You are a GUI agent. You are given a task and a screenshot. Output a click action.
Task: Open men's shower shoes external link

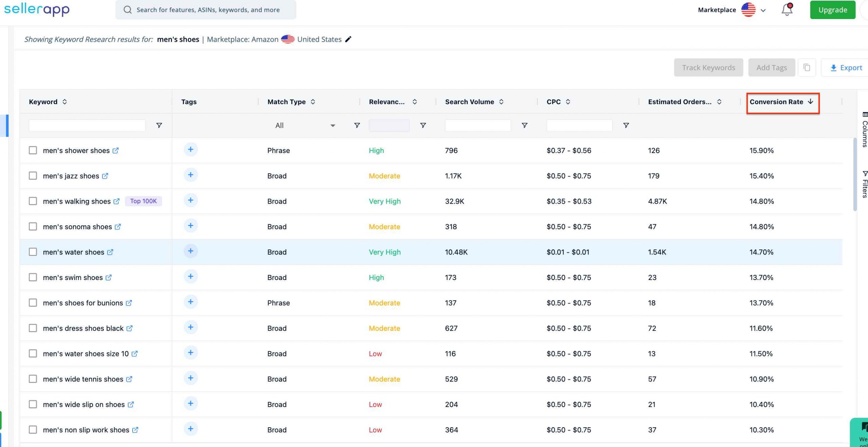(116, 150)
